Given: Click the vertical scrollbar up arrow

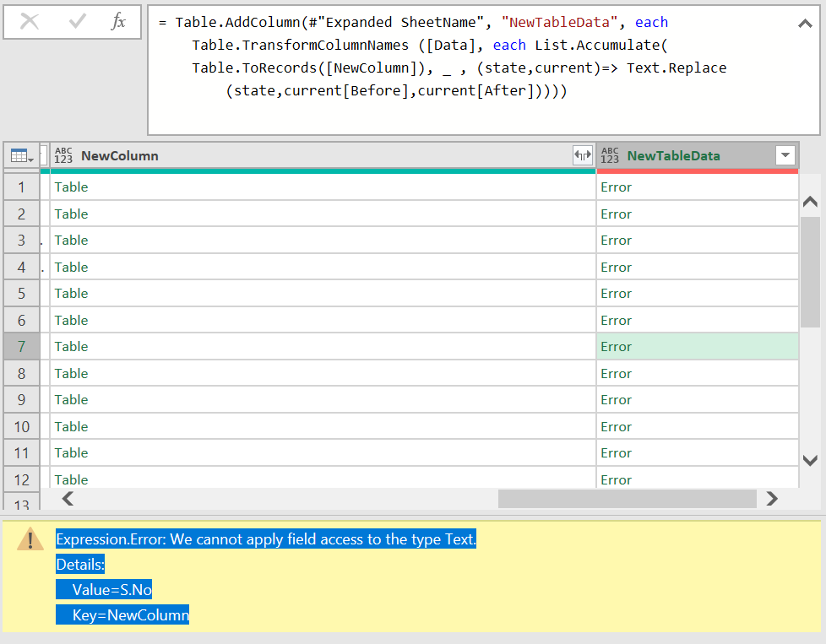Looking at the screenshot, I should (x=810, y=202).
